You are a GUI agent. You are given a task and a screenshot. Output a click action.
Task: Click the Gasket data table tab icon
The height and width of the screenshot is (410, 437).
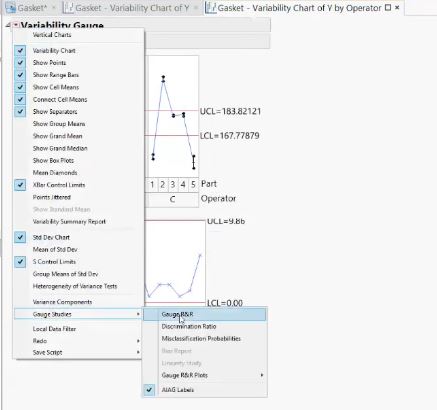click(x=11, y=8)
